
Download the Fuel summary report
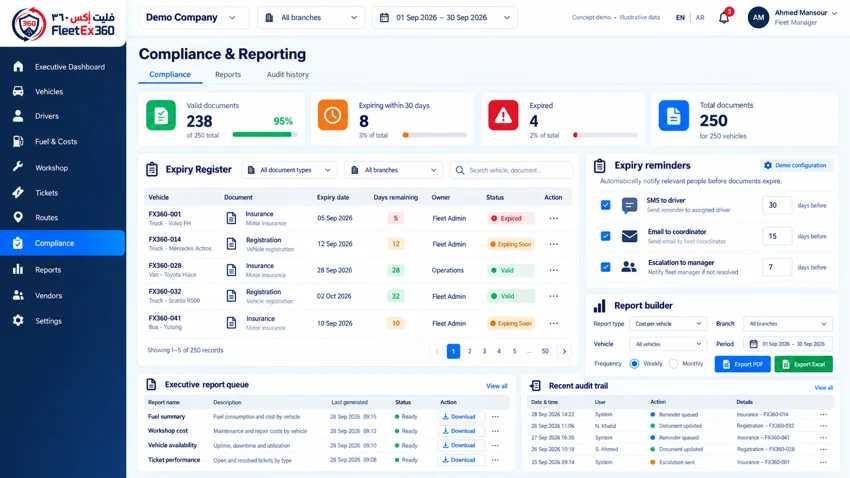(x=460, y=417)
